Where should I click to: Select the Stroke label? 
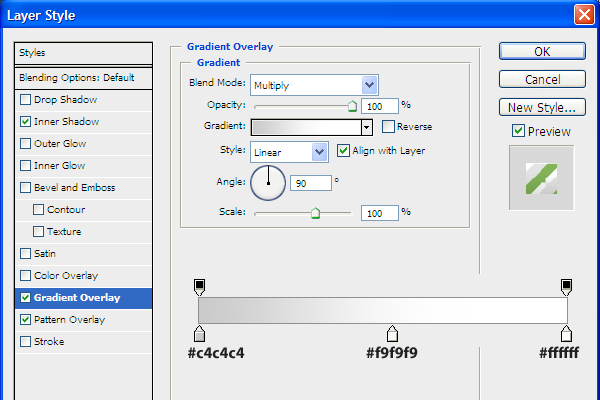[49, 341]
